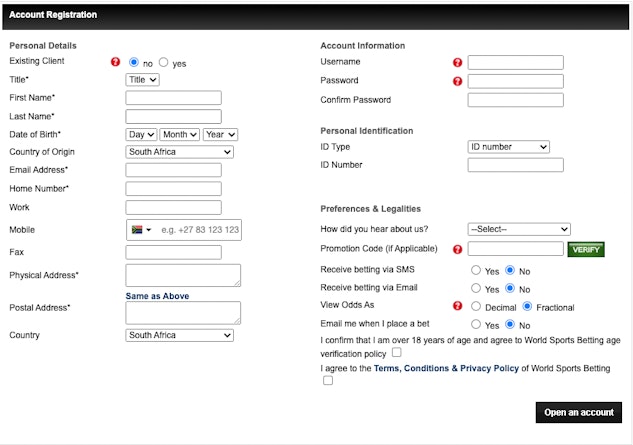The width and height of the screenshot is (633, 445).
Task: Click the help icon beside Promotion Code
Action: coord(457,249)
